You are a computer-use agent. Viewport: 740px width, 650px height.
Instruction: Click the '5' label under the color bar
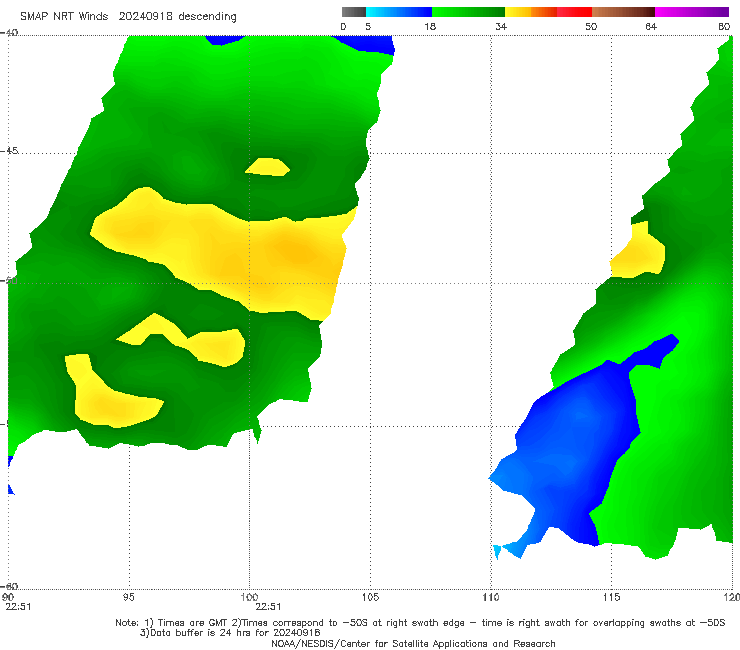pyautogui.click(x=368, y=26)
